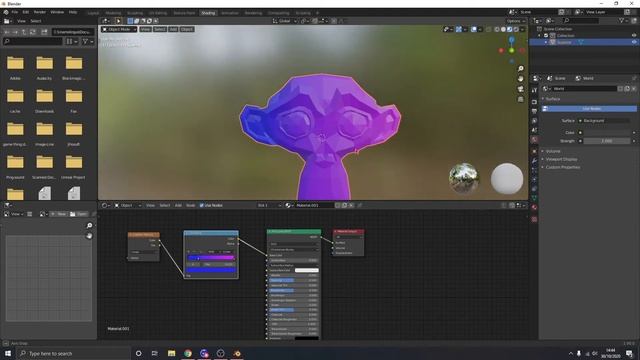This screenshot has width=640, height=360.
Task: Click the blue Z axis navigation gizmo
Action: coord(511,40)
